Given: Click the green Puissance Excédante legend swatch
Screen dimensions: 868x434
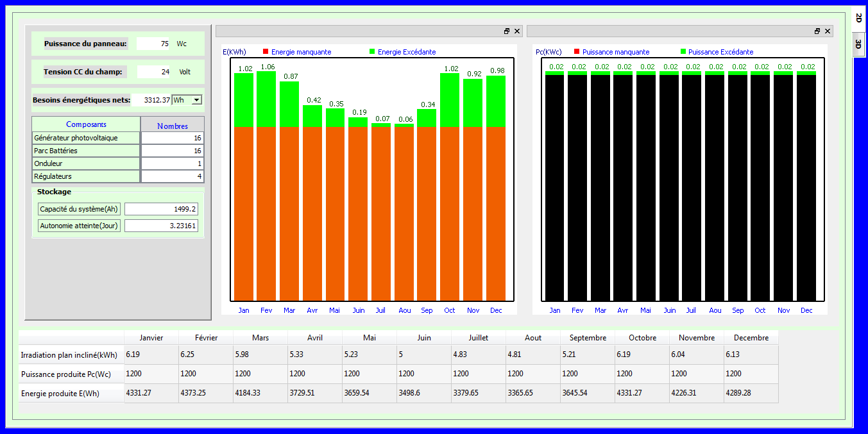Looking at the screenshot, I should 683,51.
